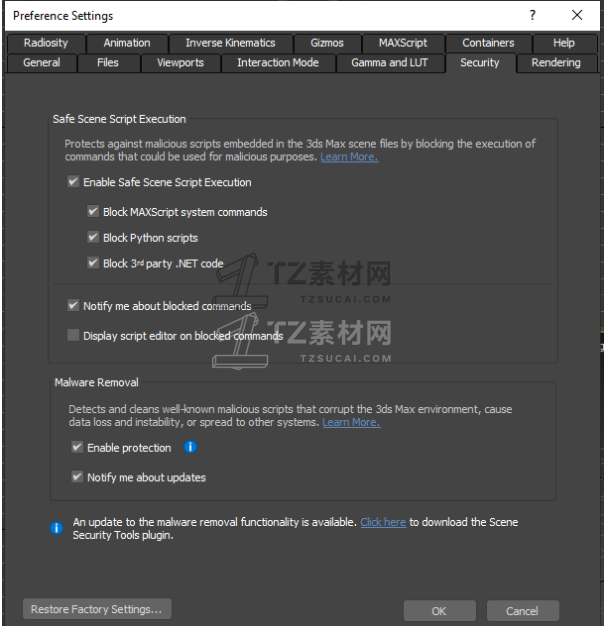This screenshot has width=604, height=626.
Task: Click the question mark help button
Action: pyautogui.click(x=532, y=15)
